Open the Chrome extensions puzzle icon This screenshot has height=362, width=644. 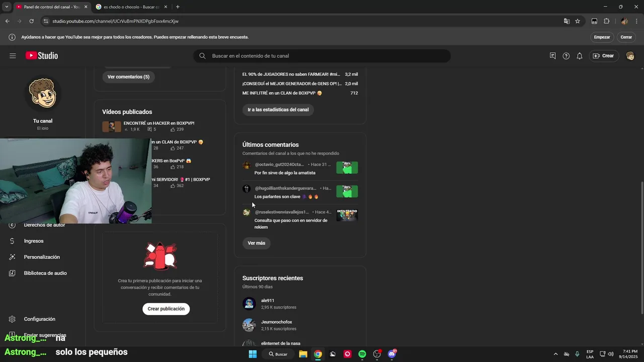point(606,21)
